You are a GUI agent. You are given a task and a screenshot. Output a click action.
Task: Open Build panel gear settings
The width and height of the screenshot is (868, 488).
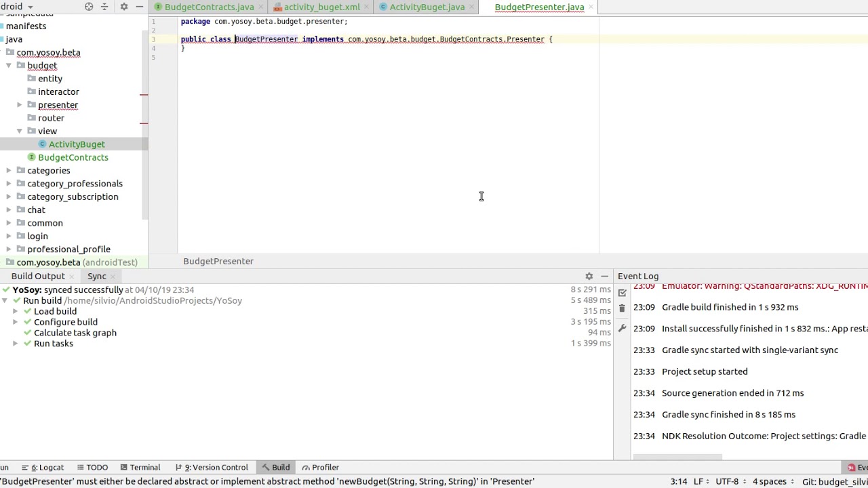589,277
